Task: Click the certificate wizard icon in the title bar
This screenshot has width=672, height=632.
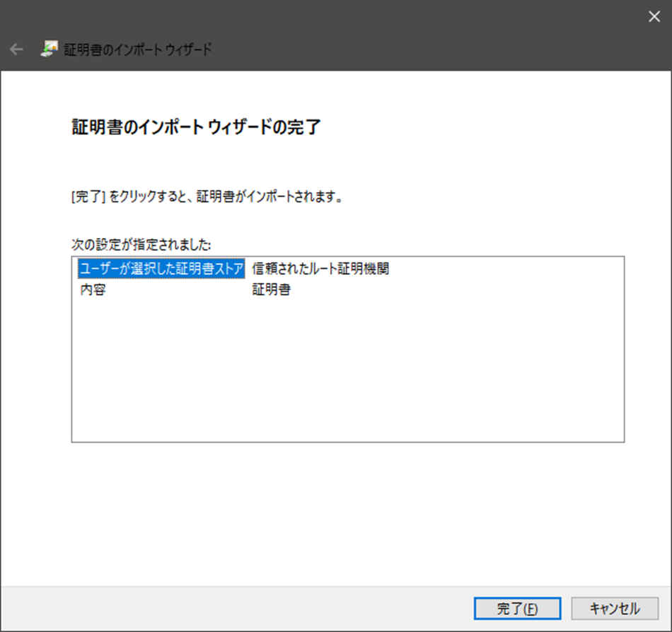Action: click(x=50, y=49)
